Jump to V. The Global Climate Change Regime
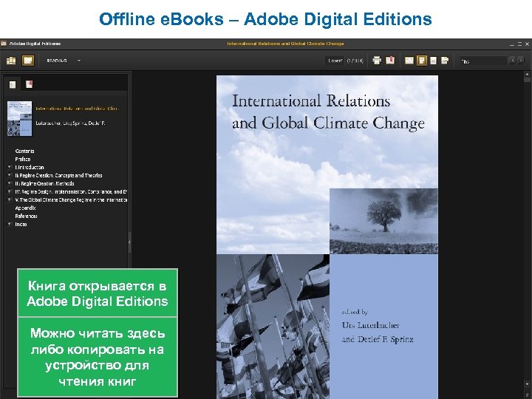532x399 pixels. pos(71,199)
